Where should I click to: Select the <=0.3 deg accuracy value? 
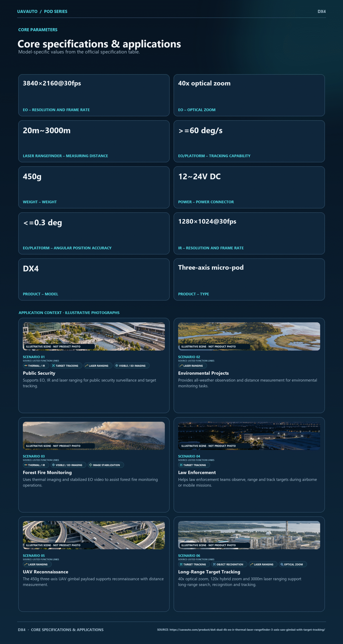coord(43,223)
